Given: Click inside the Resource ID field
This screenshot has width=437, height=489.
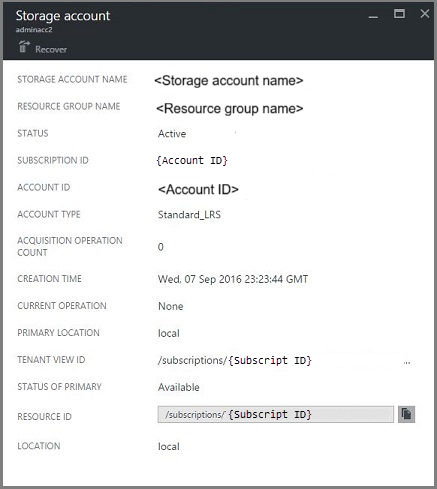Looking at the screenshot, I should pyautogui.click(x=276, y=414).
